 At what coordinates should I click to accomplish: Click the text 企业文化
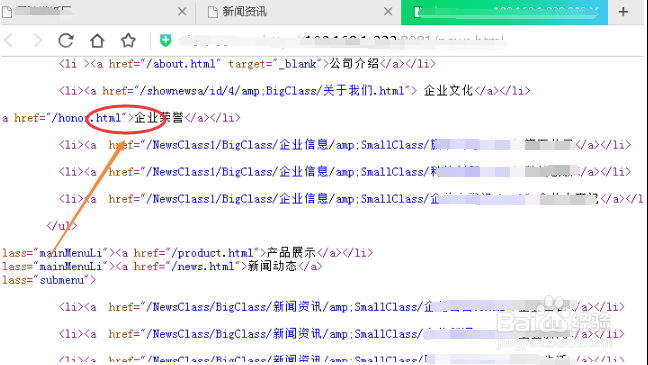[448, 91]
